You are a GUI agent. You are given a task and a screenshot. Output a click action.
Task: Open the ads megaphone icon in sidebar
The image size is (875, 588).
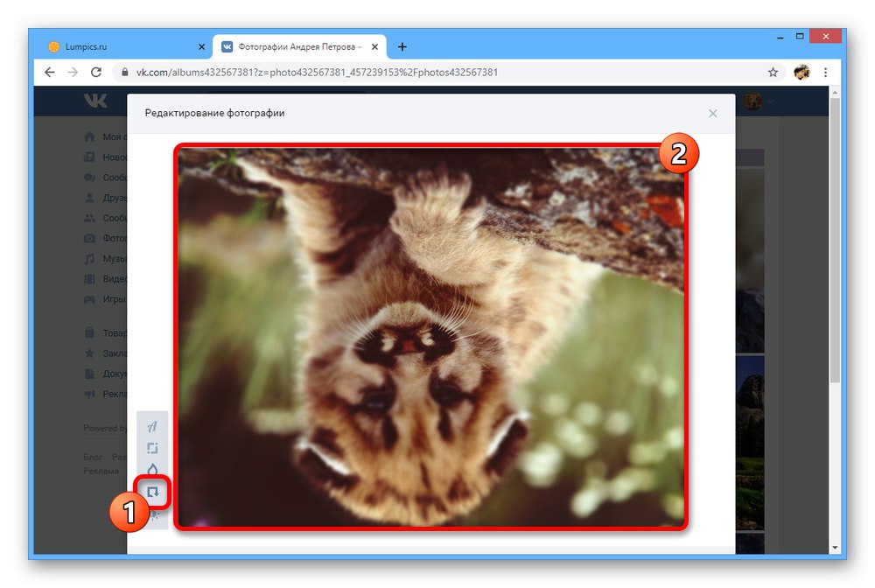tap(89, 394)
